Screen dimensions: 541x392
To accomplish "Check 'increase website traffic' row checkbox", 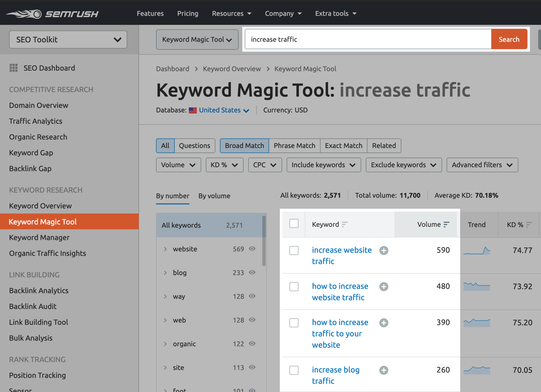I will coord(294,251).
